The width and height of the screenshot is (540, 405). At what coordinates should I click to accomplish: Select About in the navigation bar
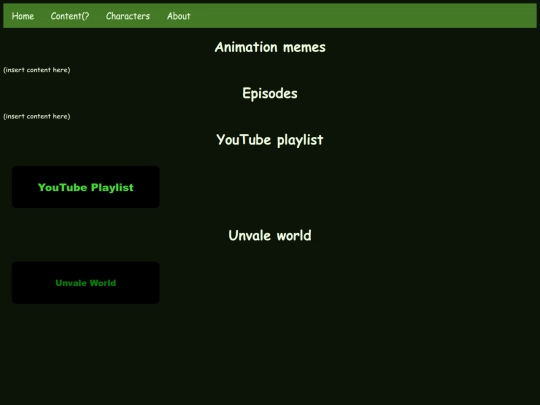(x=178, y=16)
